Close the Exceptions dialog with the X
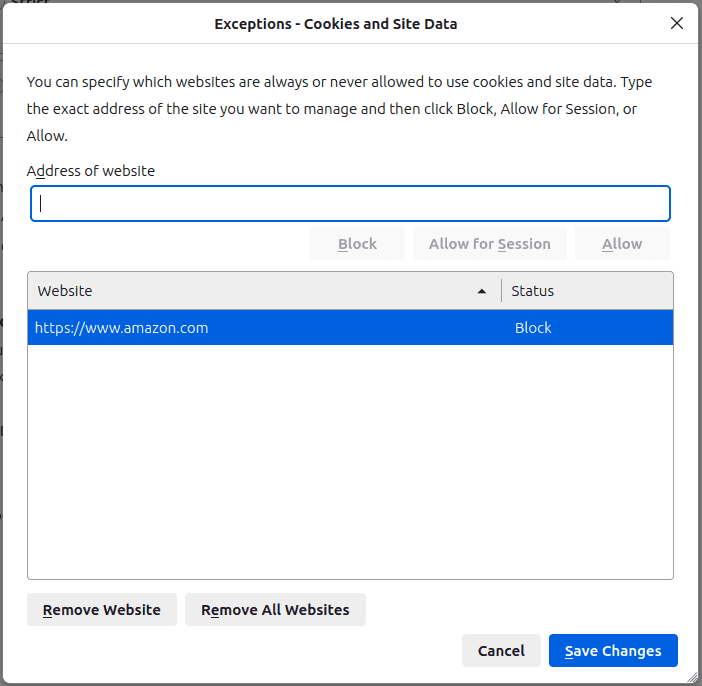 677,23
